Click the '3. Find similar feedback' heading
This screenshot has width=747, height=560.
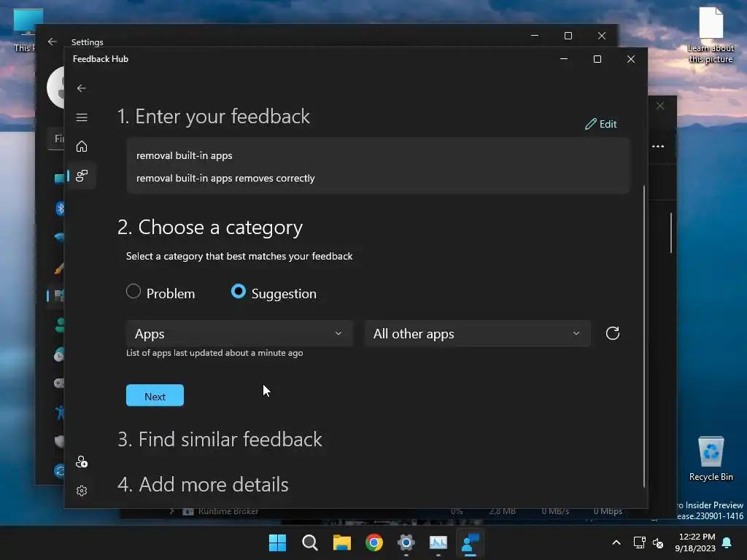click(220, 440)
